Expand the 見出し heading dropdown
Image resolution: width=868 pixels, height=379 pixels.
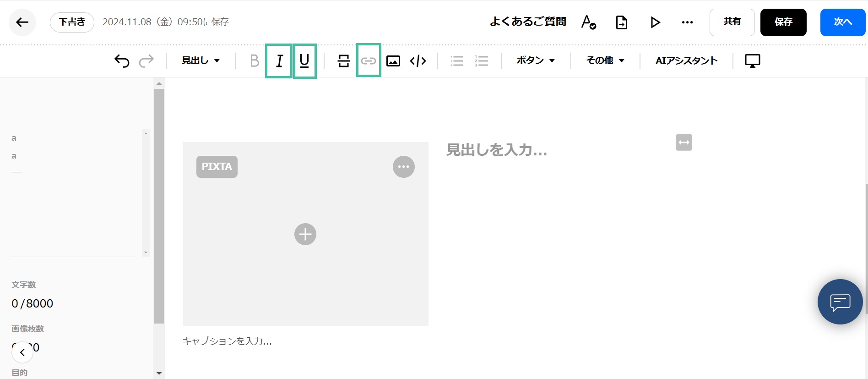201,60
